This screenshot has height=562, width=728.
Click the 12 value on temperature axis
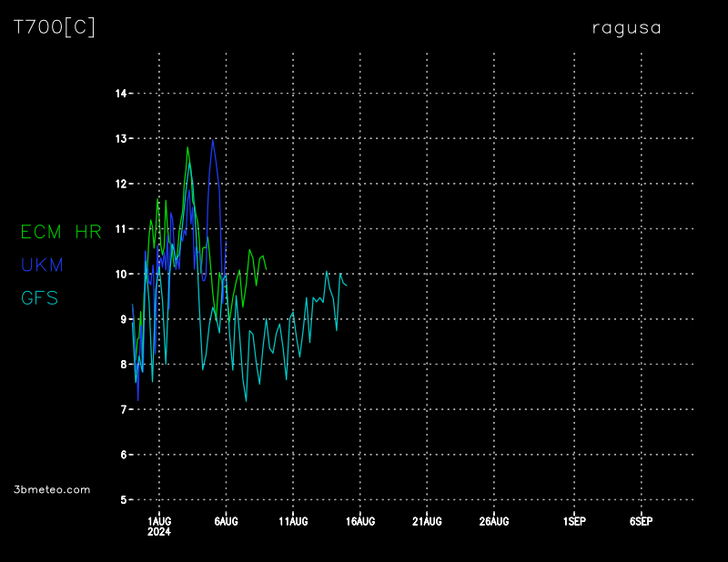120,184
